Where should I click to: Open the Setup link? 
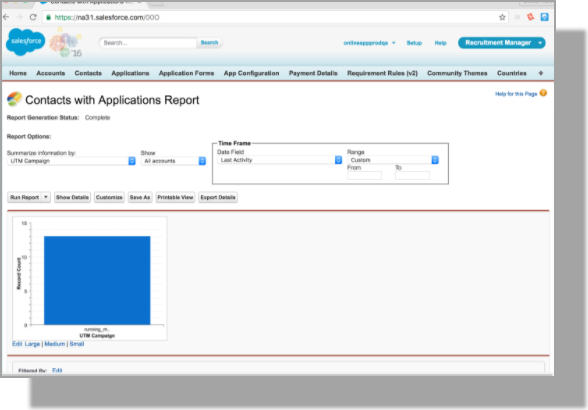coord(414,43)
